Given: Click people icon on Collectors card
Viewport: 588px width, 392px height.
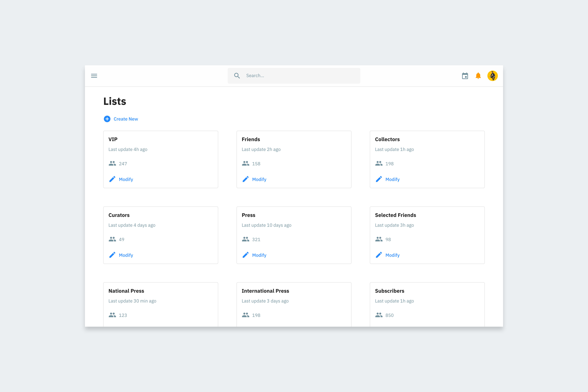Looking at the screenshot, I should click(x=379, y=163).
